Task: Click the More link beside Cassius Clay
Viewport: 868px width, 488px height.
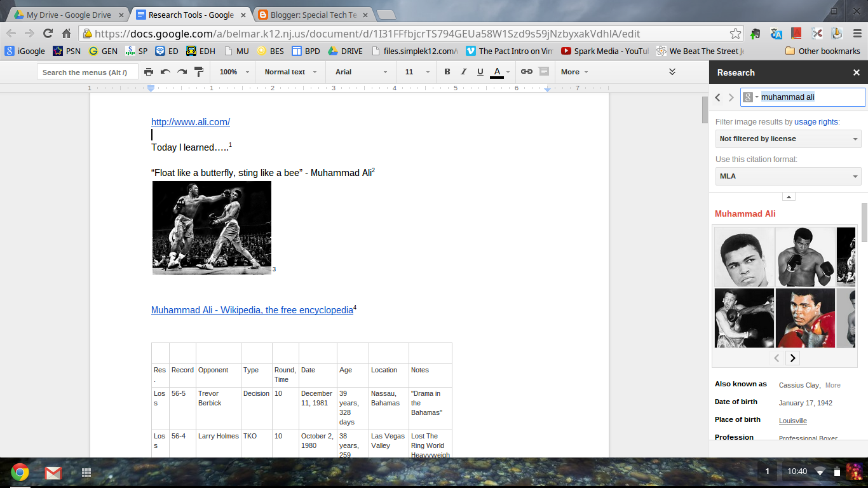Action: 832,385
